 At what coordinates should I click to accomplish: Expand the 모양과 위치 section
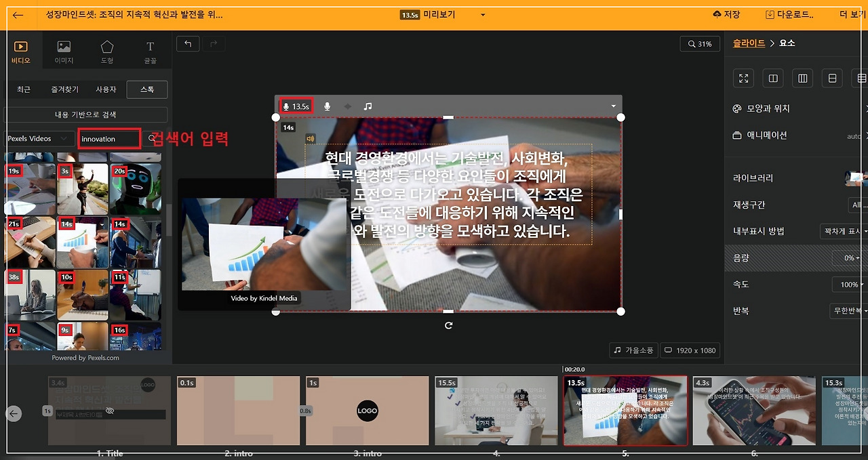point(800,108)
